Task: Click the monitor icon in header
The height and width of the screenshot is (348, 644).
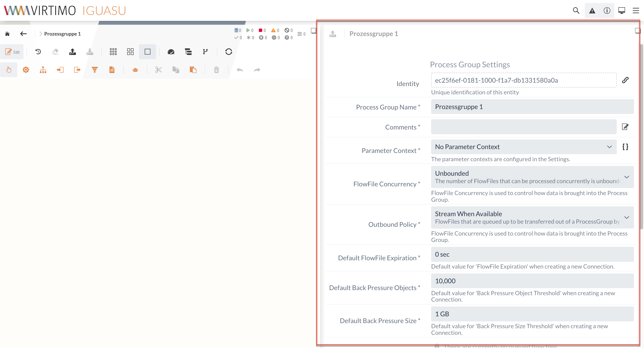Action: click(621, 10)
